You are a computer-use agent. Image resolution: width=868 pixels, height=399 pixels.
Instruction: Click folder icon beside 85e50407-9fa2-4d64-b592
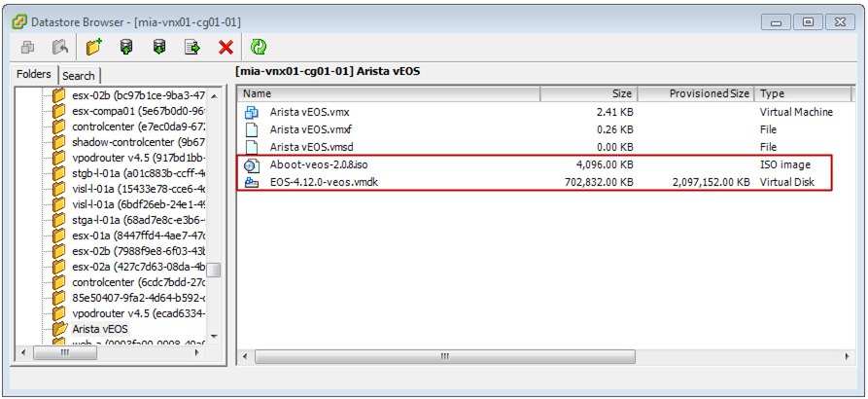(x=59, y=298)
